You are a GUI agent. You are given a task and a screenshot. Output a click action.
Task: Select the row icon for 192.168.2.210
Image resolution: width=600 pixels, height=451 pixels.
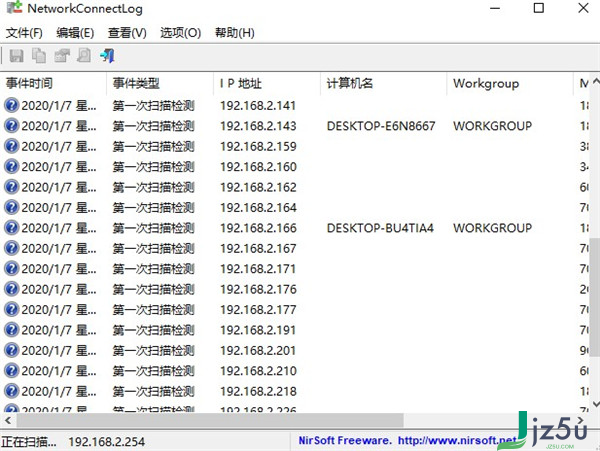(x=11, y=371)
